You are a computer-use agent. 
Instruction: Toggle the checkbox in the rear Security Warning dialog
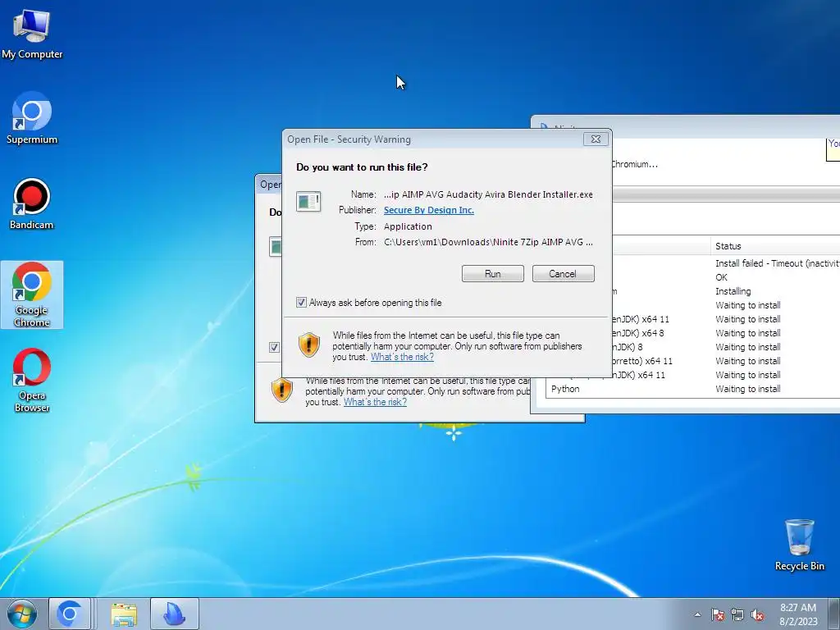274,347
